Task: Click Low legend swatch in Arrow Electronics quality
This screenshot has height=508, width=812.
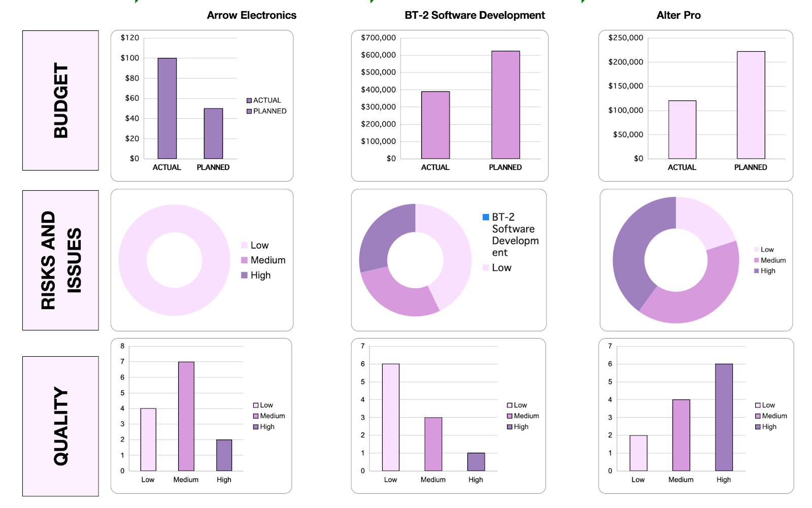Action: 256,405
